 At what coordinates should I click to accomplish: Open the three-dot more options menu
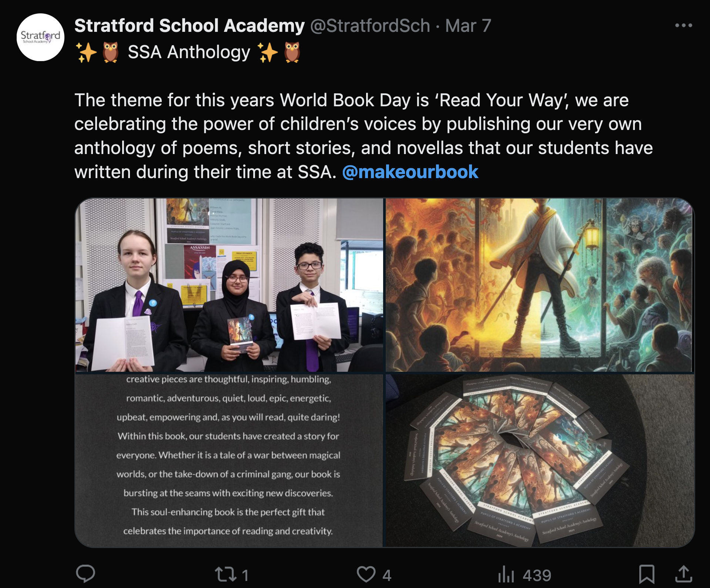click(x=683, y=26)
